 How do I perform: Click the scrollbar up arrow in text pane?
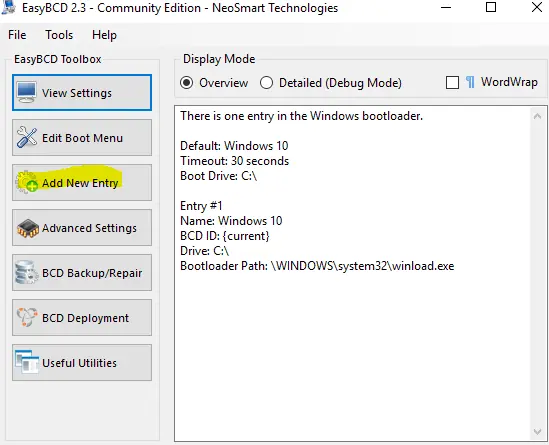click(x=537, y=117)
